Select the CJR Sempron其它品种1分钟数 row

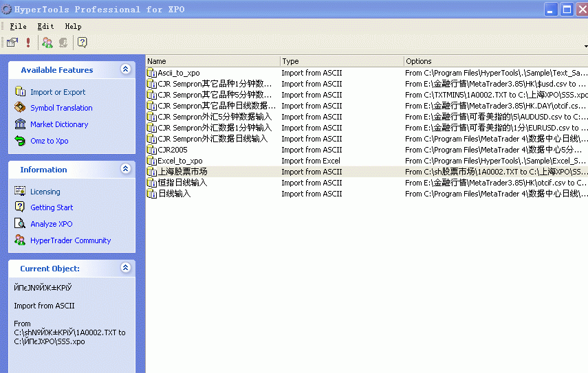tap(215, 84)
